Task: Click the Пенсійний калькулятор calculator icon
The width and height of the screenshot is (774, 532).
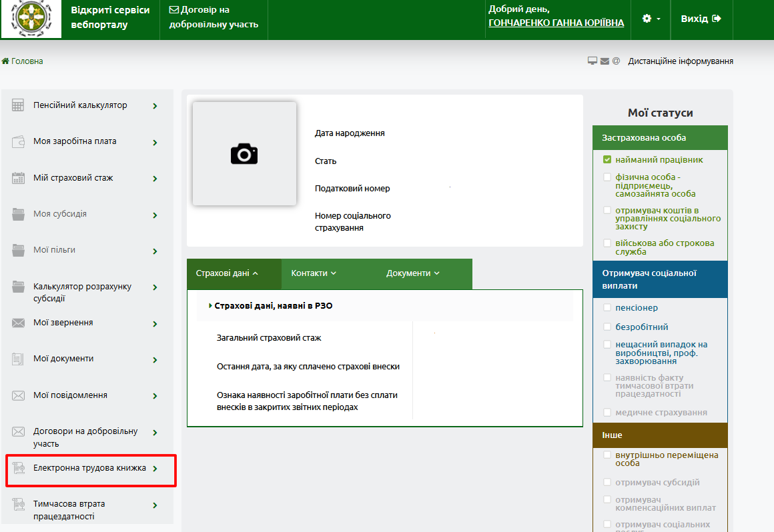Action: pos(18,105)
